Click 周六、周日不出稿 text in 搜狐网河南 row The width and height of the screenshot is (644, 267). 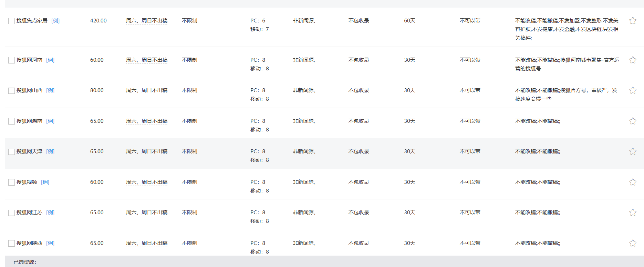(x=147, y=60)
